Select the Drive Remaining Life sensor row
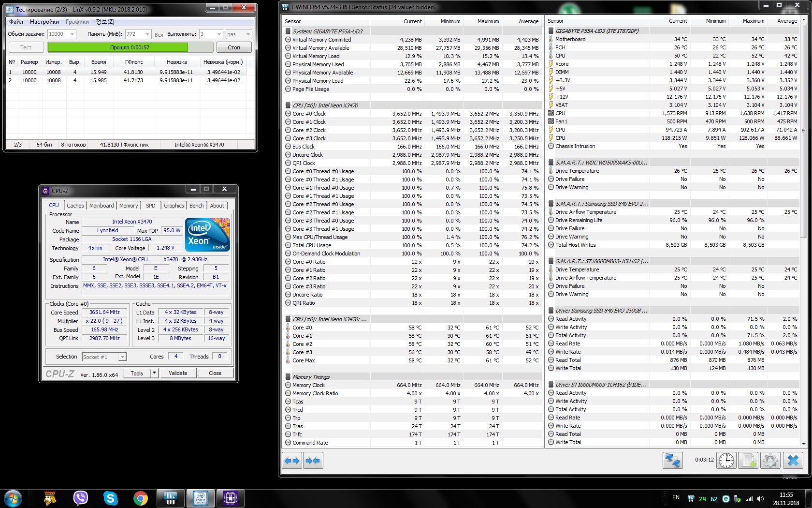The width and height of the screenshot is (812, 508). [x=673, y=220]
